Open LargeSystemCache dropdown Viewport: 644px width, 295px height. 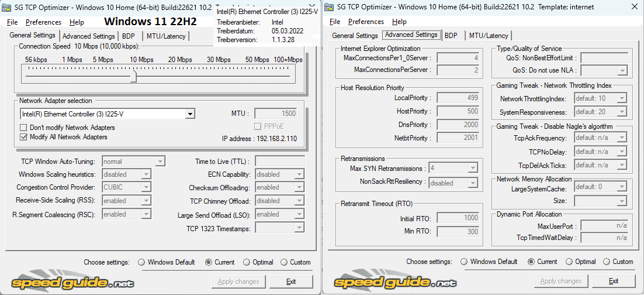(622, 188)
